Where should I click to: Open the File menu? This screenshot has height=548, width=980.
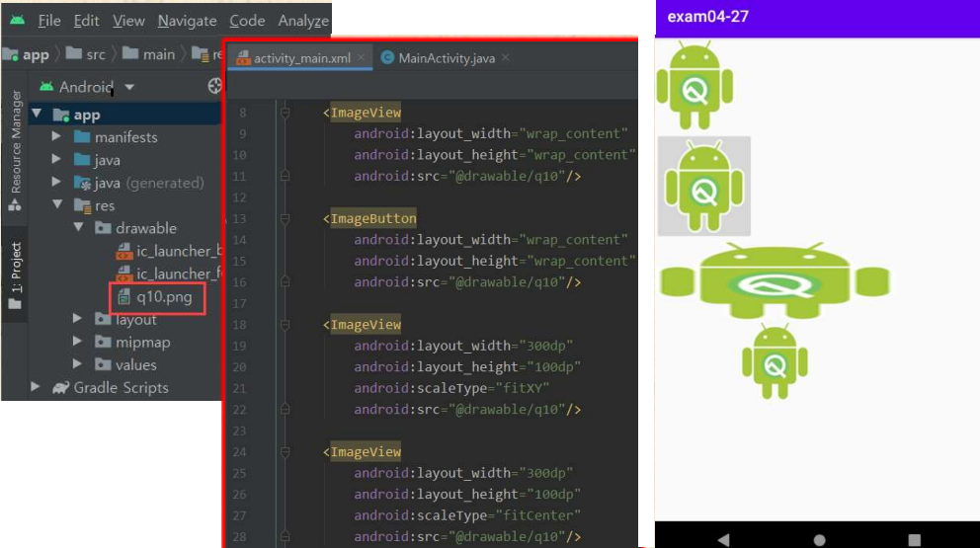49,21
